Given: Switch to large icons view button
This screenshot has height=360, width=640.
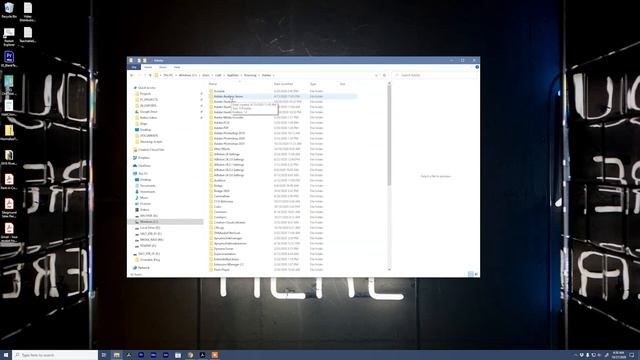Looking at the screenshot, I should click(476, 274).
